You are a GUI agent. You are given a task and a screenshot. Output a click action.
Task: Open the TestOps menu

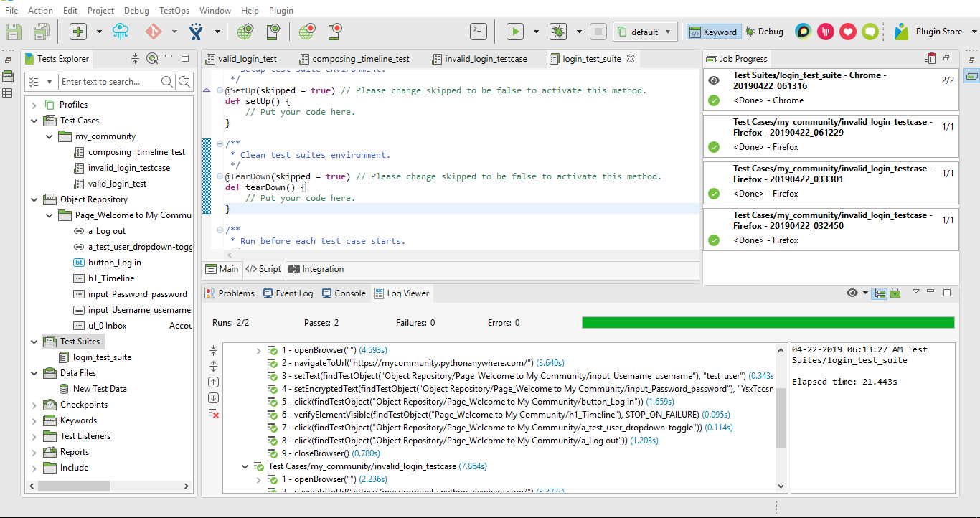[x=174, y=11]
